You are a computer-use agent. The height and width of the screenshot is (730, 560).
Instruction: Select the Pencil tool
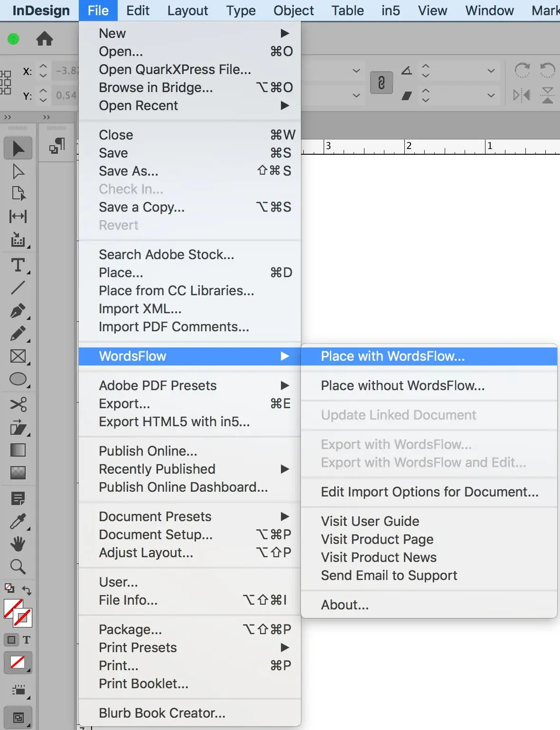click(18, 334)
